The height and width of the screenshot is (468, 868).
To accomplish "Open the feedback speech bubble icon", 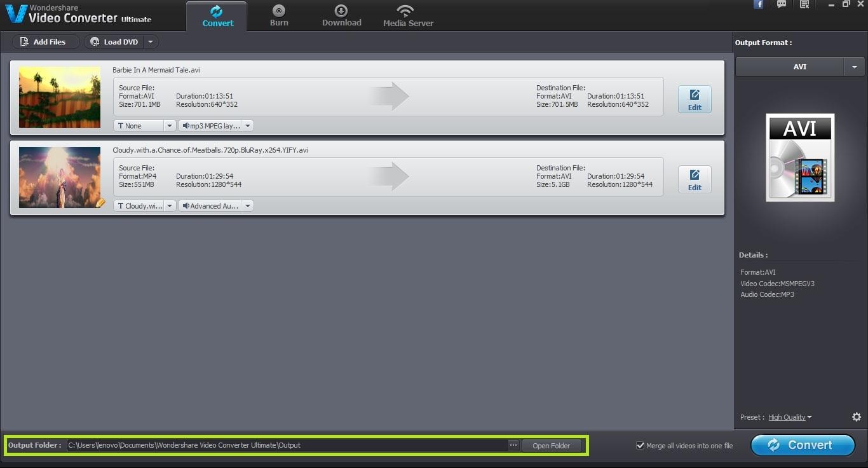I will coord(782,4).
